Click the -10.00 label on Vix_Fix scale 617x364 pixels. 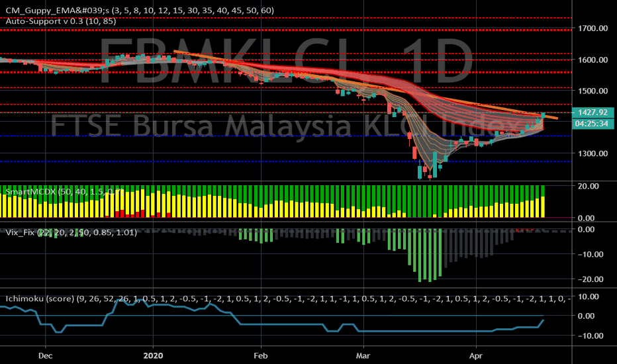591,254
